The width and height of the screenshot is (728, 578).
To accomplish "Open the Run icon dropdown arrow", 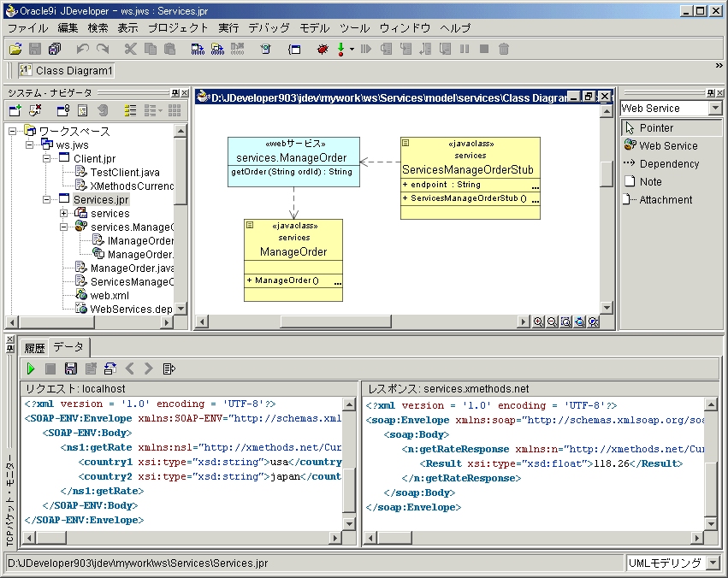I will [352, 49].
